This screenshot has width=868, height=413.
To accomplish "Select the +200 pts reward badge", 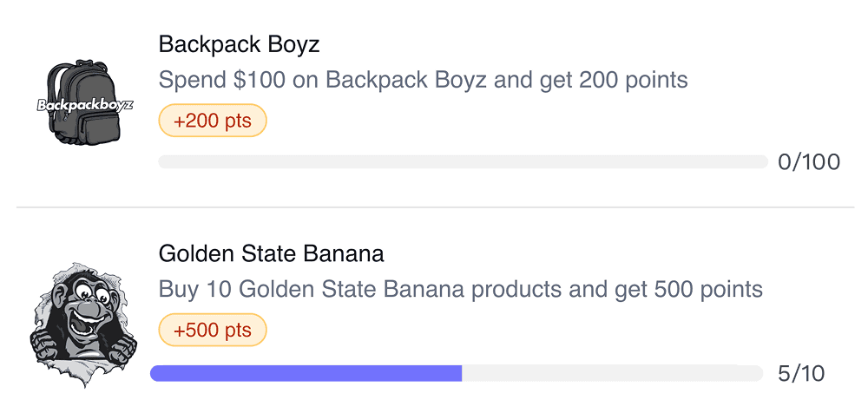I will pos(213,120).
